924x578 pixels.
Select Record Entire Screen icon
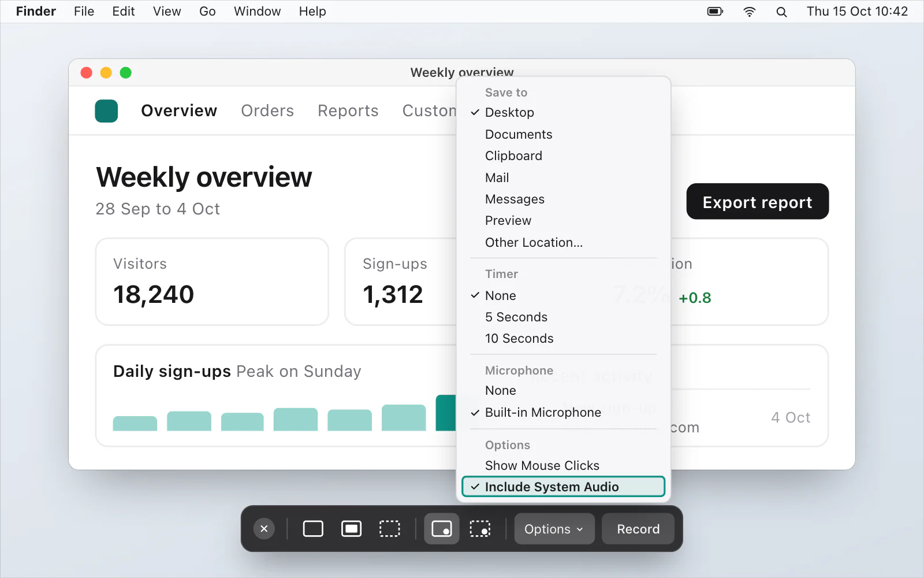[442, 529]
